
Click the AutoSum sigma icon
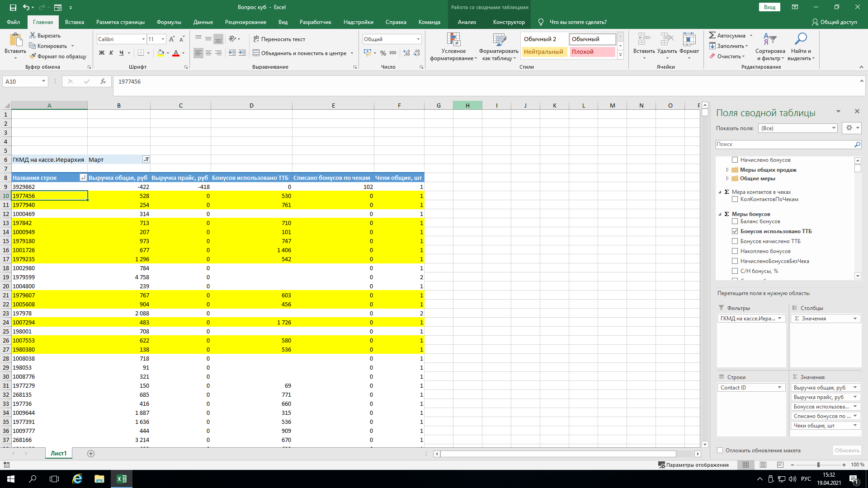(x=712, y=35)
